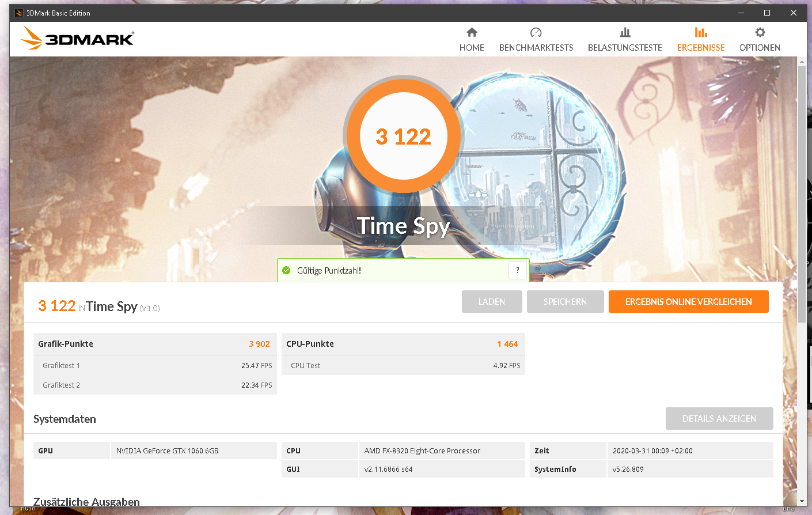Minimize the 3DMark window
This screenshot has height=515, width=812.
[x=741, y=13]
